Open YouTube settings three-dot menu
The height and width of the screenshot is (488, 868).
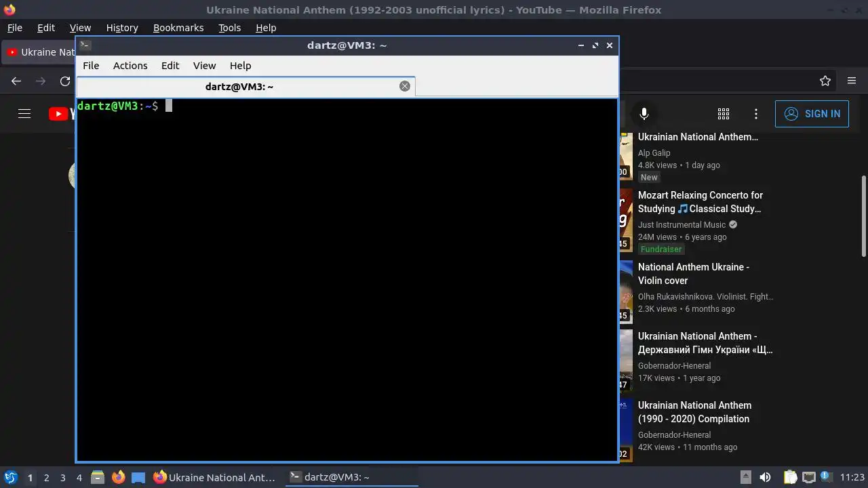click(756, 114)
